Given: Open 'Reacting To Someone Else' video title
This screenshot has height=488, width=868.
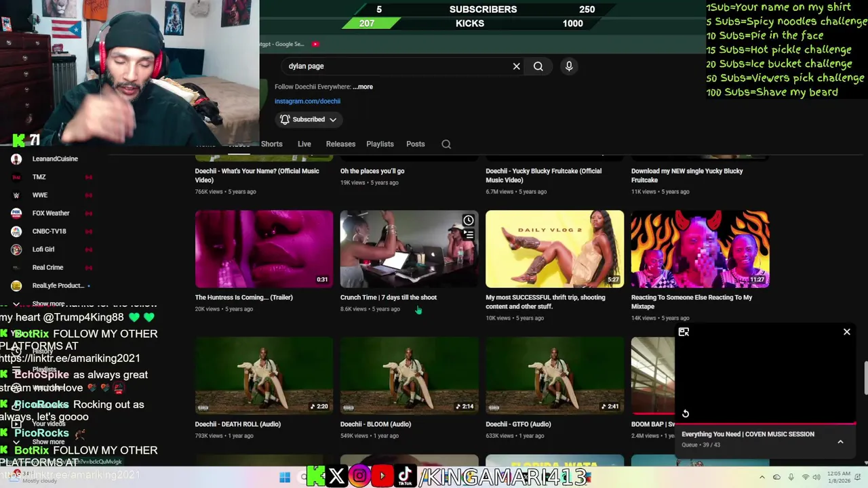Looking at the screenshot, I should (692, 302).
